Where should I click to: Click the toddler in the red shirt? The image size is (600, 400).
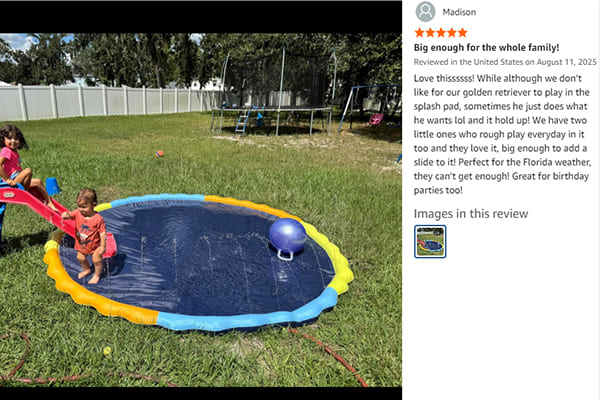(x=89, y=235)
